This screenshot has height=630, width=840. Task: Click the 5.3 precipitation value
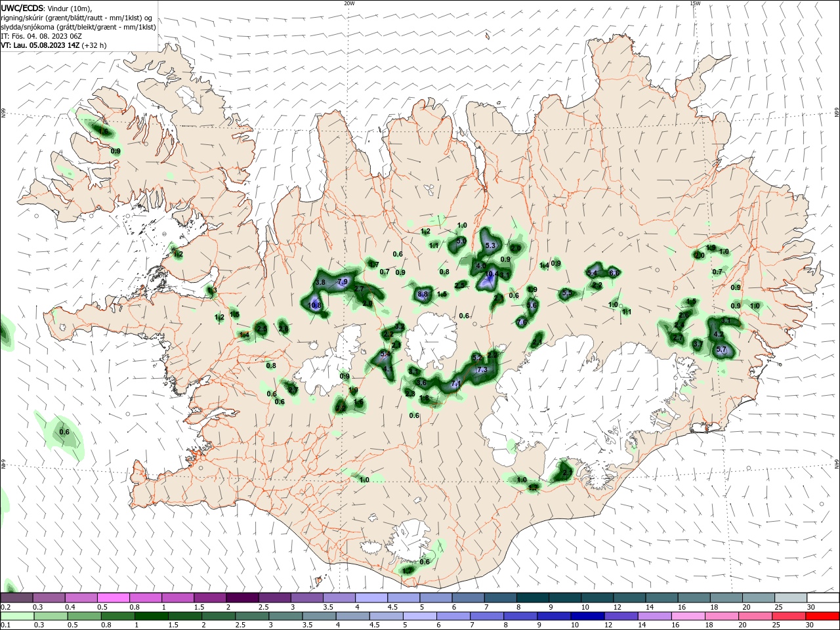point(490,246)
